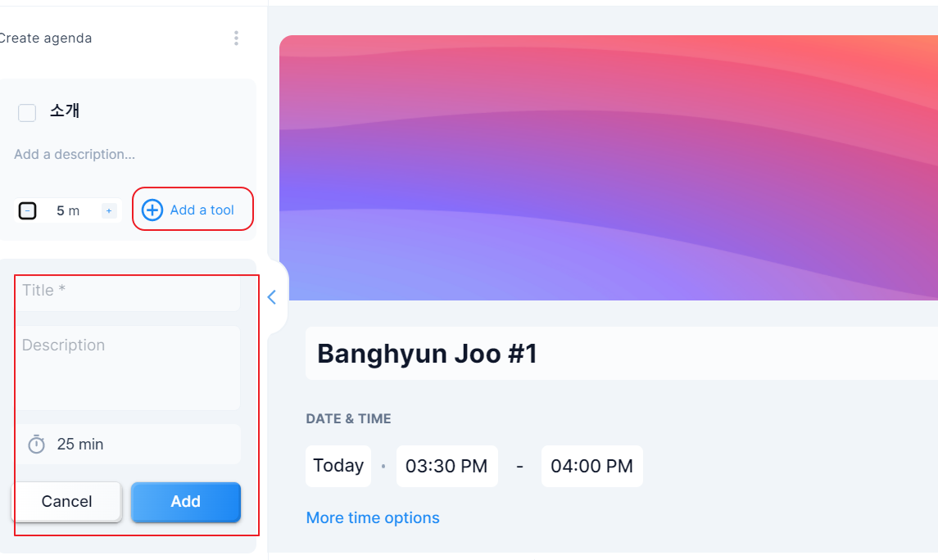Cancel the new agenda item
Screen dimensions: 938x560
pyautogui.click(x=66, y=501)
